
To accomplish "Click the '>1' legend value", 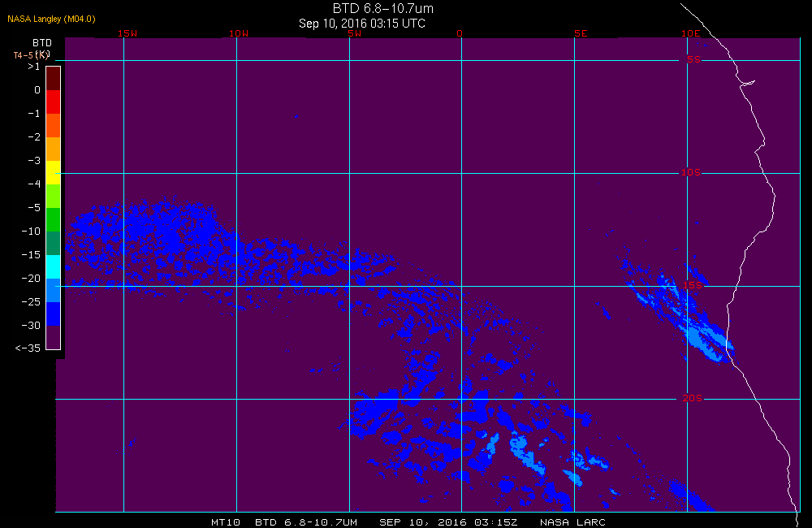I will (33, 67).
